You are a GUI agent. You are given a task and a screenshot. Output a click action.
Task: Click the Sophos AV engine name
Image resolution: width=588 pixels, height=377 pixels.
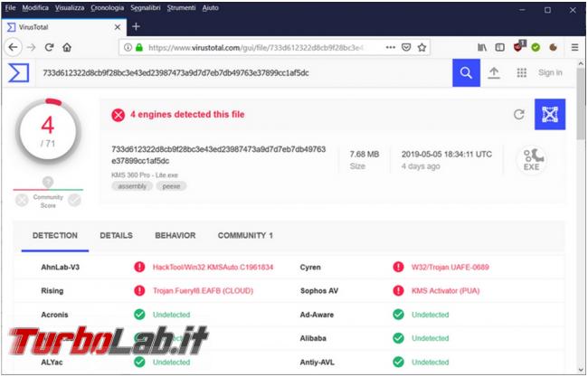[319, 291]
